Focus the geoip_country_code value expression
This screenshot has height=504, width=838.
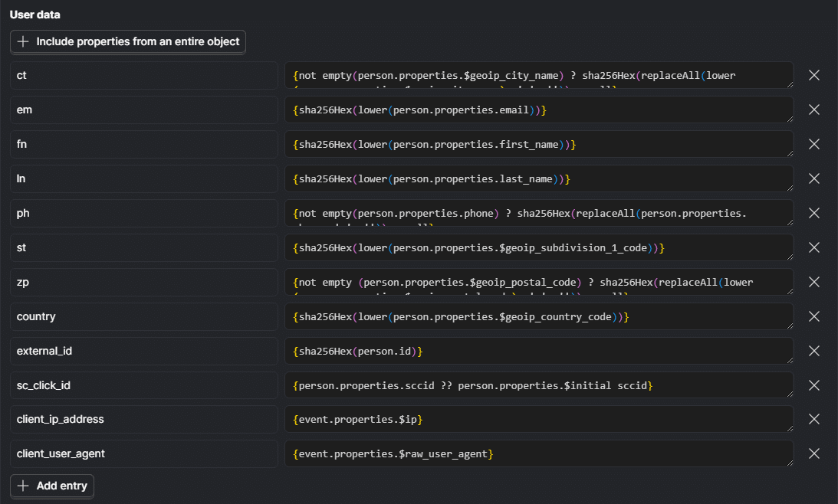coord(539,316)
